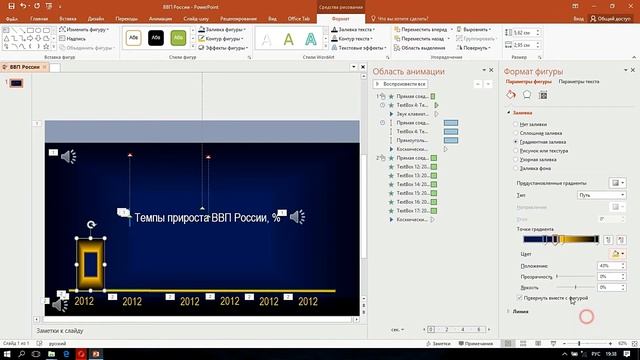
Task: Open the Файл tab
Action: [11, 19]
